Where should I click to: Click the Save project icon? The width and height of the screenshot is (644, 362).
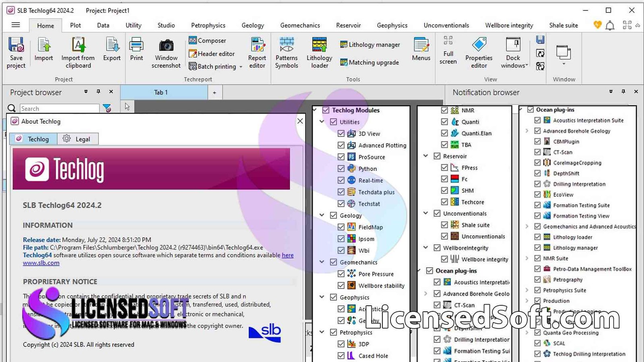click(x=16, y=53)
